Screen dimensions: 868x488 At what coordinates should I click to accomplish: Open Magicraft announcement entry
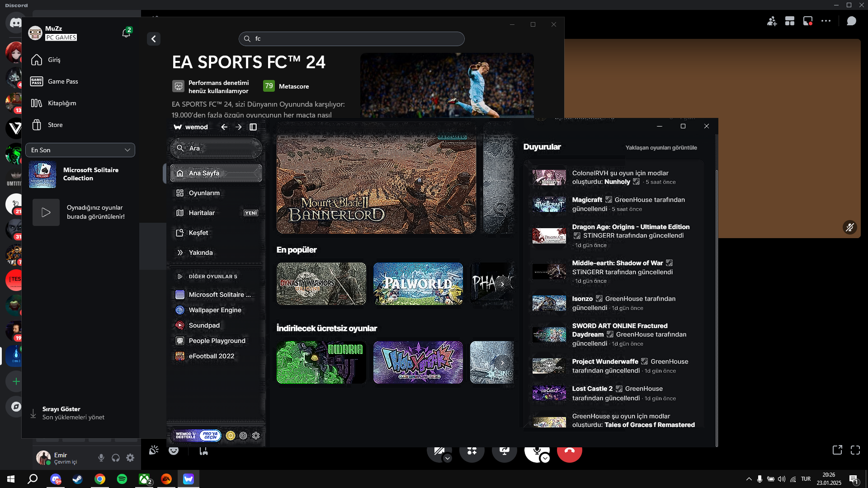point(615,204)
